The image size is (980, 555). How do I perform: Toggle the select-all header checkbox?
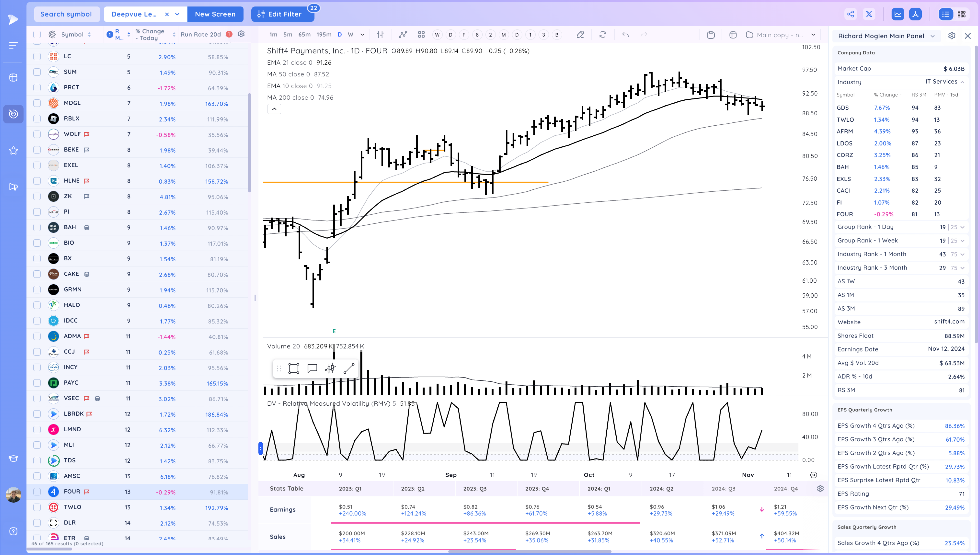[37, 35]
